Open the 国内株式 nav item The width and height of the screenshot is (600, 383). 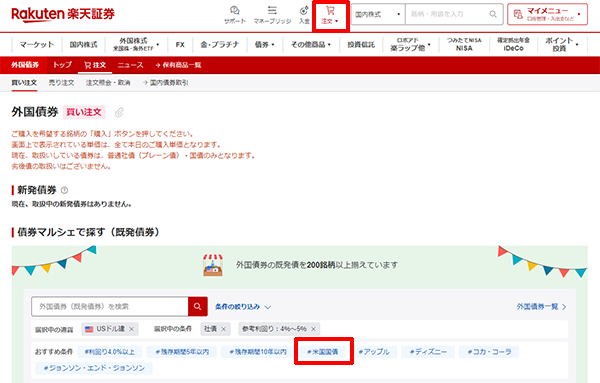point(83,44)
